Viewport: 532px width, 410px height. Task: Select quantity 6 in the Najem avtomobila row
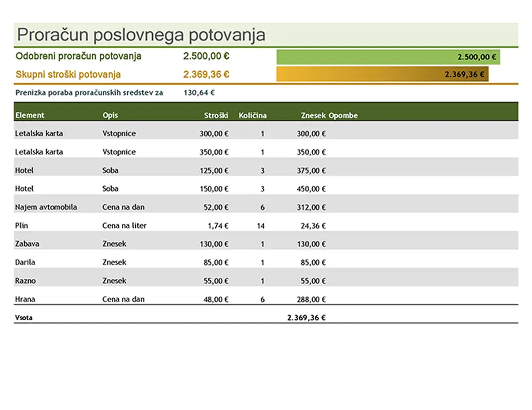point(262,208)
